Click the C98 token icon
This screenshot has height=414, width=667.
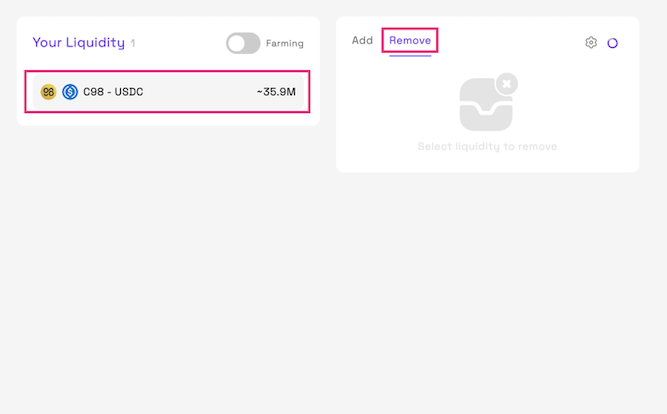[48, 92]
